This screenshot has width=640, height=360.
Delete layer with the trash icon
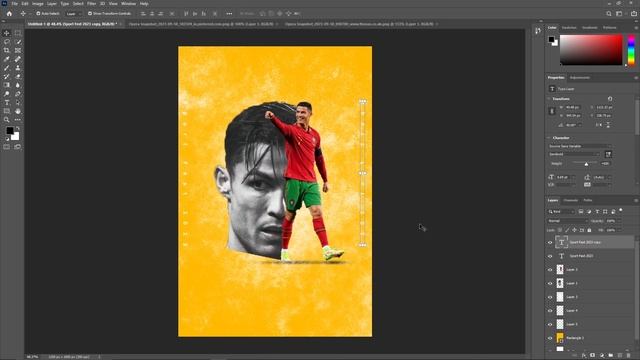tap(629, 356)
